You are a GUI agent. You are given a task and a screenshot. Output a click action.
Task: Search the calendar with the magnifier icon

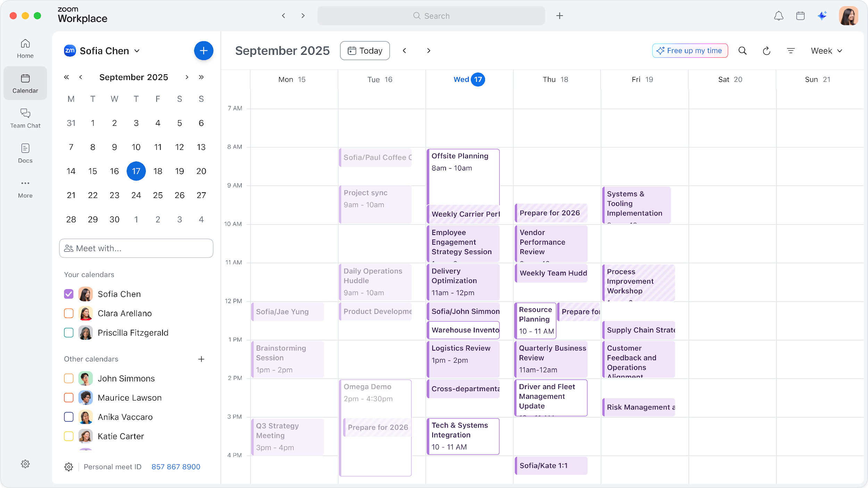(742, 51)
